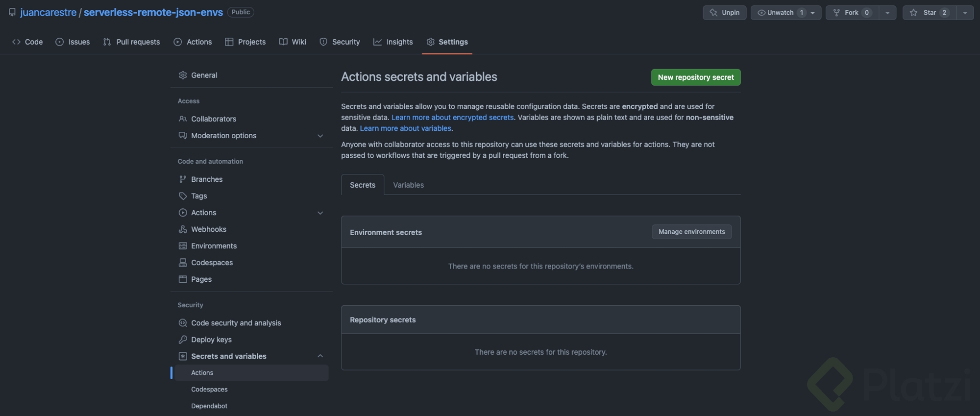The height and width of the screenshot is (416, 980).
Task: Open the Issues tab
Action: point(73,42)
